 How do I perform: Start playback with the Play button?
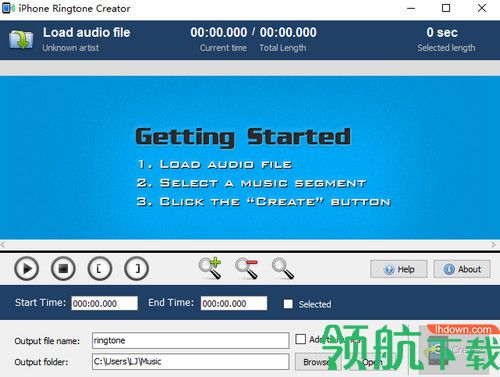click(27, 268)
